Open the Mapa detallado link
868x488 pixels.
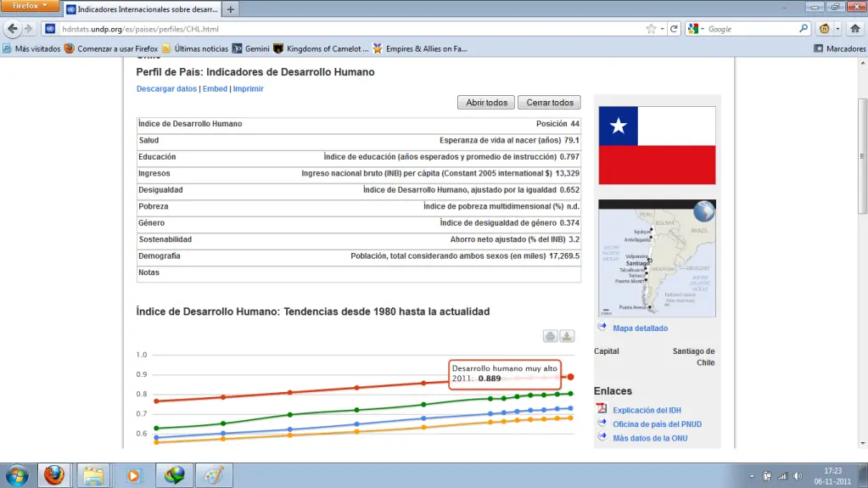(x=640, y=328)
